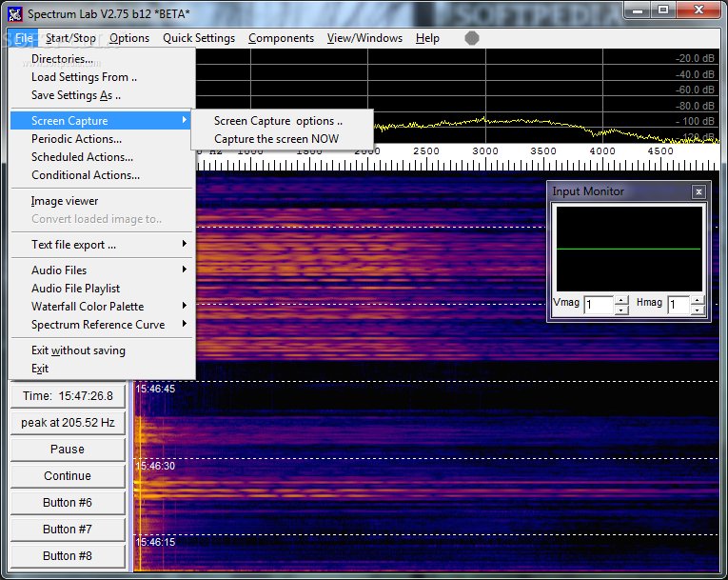Open Audio File Playlist
Image resolution: width=728 pixels, height=580 pixels.
click(x=102, y=289)
